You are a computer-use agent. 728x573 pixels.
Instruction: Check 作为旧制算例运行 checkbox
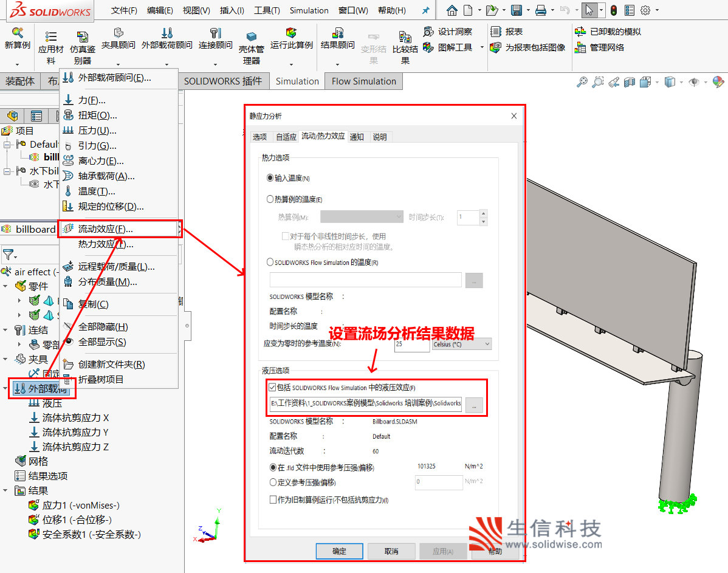pyautogui.click(x=273, y=499)
